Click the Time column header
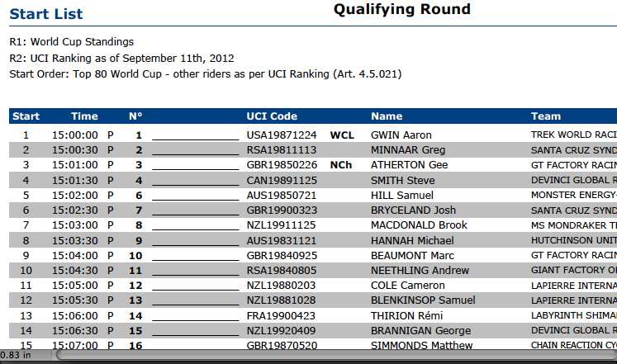 click(x=84, y=116)
